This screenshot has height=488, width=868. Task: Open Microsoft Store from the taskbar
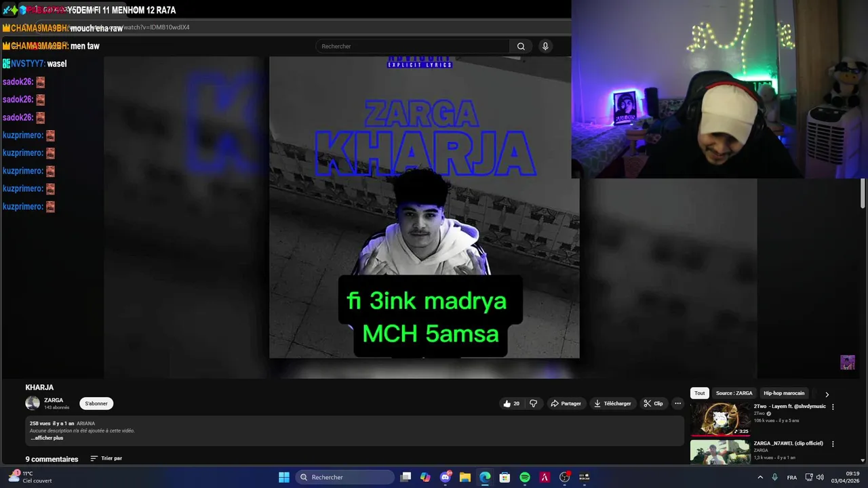pyautogui.click(x=505, y=477)
